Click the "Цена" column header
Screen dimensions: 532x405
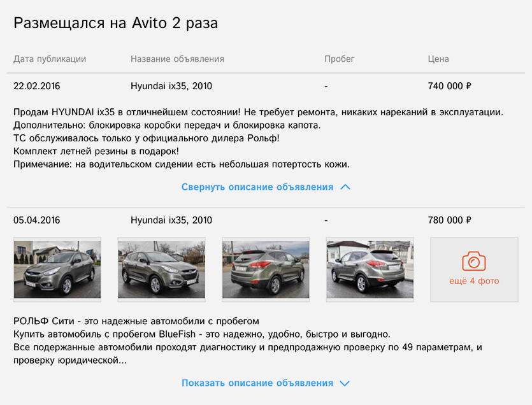tap(438, 59)
